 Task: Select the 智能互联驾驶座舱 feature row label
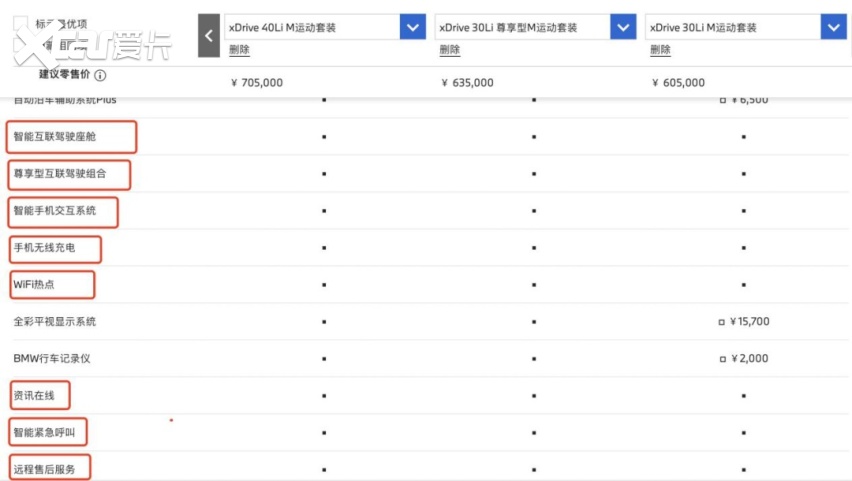click(54, 136)
